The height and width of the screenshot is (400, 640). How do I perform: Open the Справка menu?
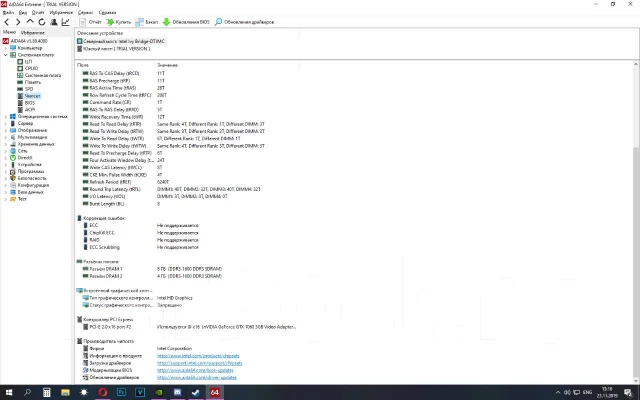(x=107, y=13)
